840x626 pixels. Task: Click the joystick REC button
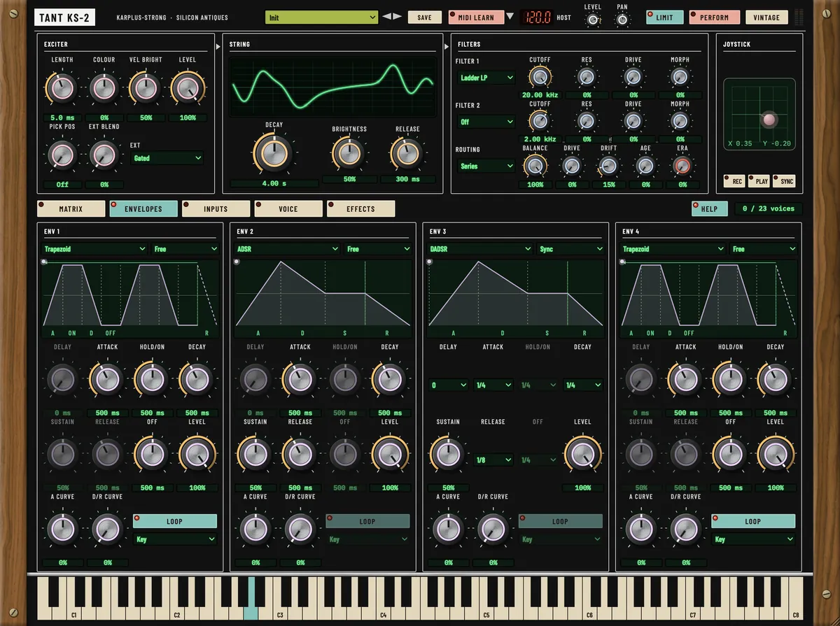(735, 181)
